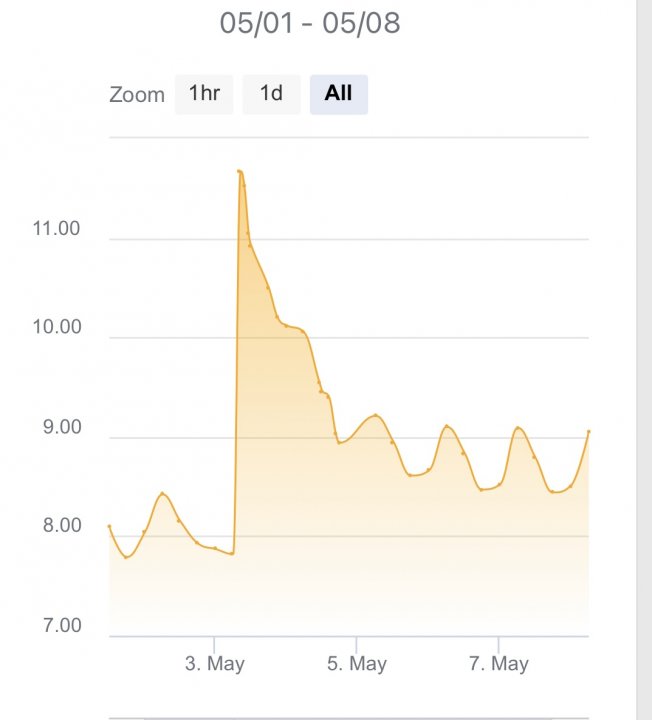Click the curve peak just right of 7. May
Screen dimensions: 652x720
(518, 428)
